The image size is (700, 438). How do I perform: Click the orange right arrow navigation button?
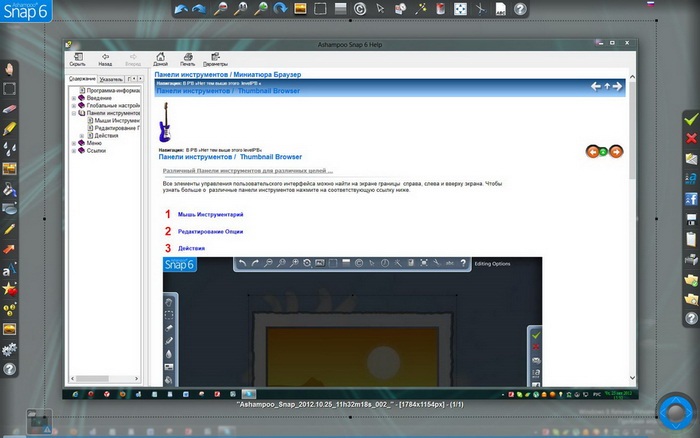click(616, 152)
